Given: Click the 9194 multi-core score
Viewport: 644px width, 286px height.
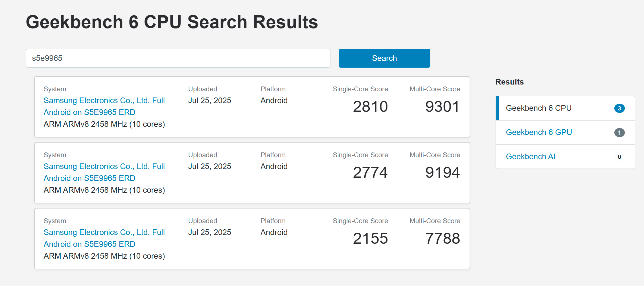Looking at the screenshot, I should coord(442,173).
